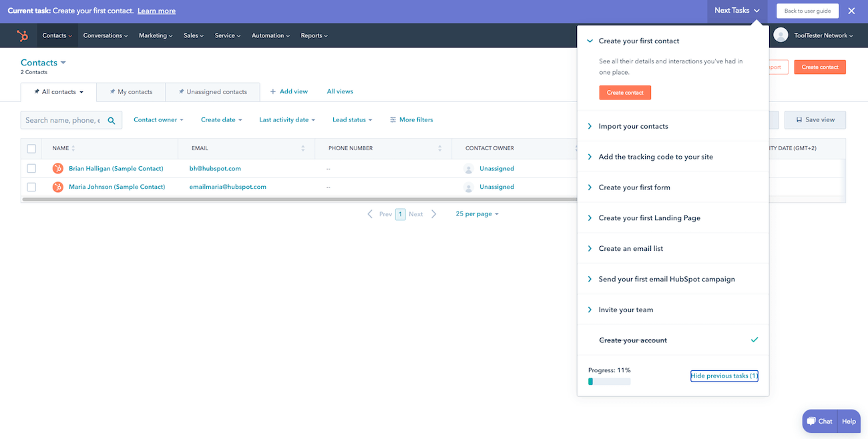The height and width of the screenshot is (439, 868).
Task: Click the HubSpot sprocket logo
Action: tap(22, 35)
